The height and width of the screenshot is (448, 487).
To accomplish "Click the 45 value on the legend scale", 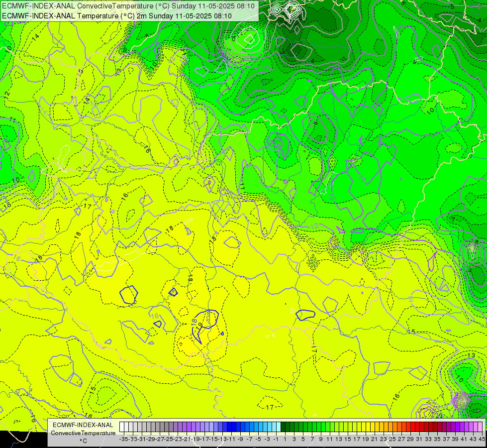I will click(x=482, y=440).
